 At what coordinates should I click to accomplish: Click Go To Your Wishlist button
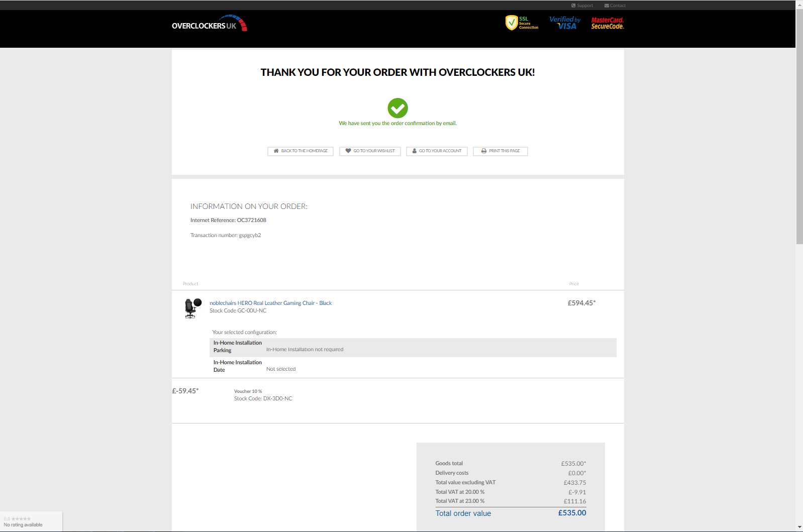click(370, 151)
